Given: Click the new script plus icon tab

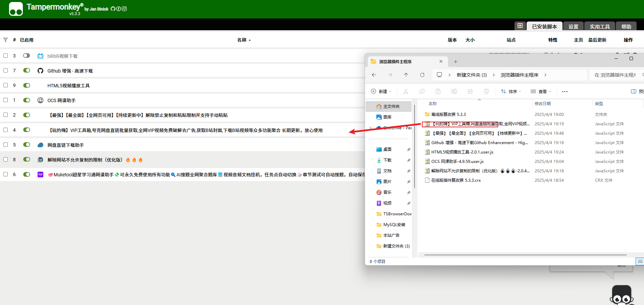Looking at the screenshot, I should point(520,26).
